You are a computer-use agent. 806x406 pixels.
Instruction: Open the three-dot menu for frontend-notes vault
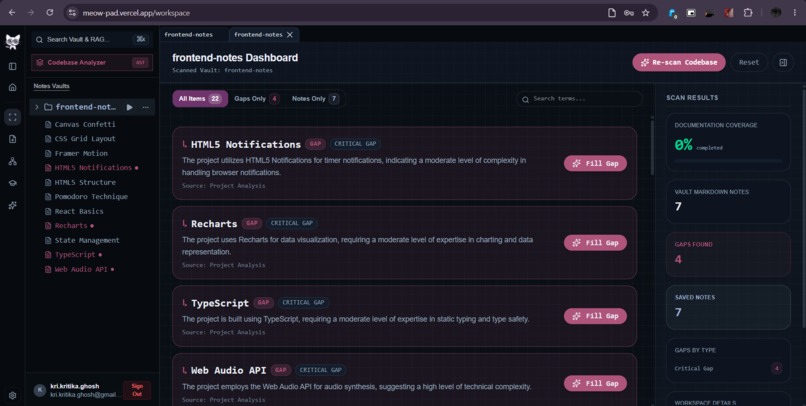pos(145,107)
